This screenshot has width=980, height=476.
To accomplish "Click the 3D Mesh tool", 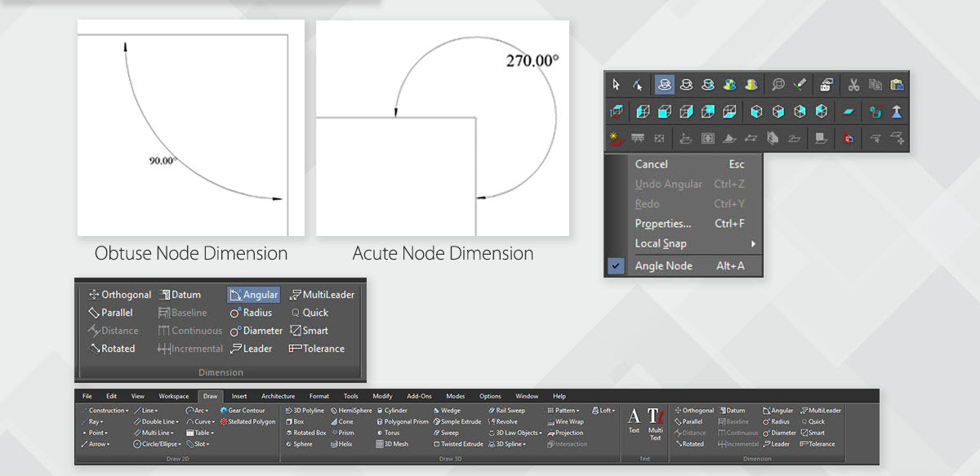I will point(392,444).
